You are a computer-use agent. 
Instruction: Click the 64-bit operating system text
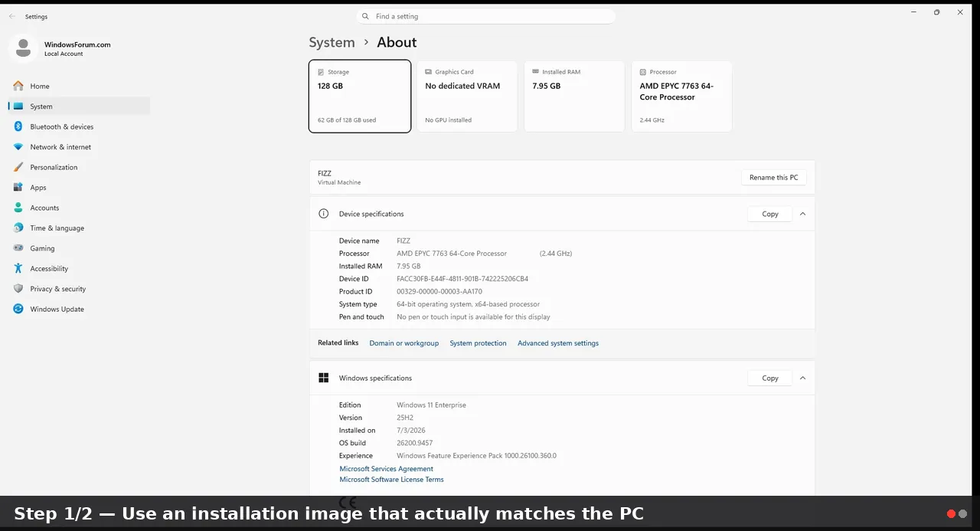(x=468, y=304)
